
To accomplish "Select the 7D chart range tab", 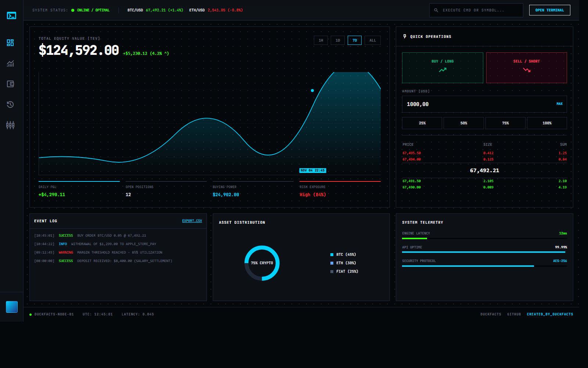I will [x=355, y=40].
